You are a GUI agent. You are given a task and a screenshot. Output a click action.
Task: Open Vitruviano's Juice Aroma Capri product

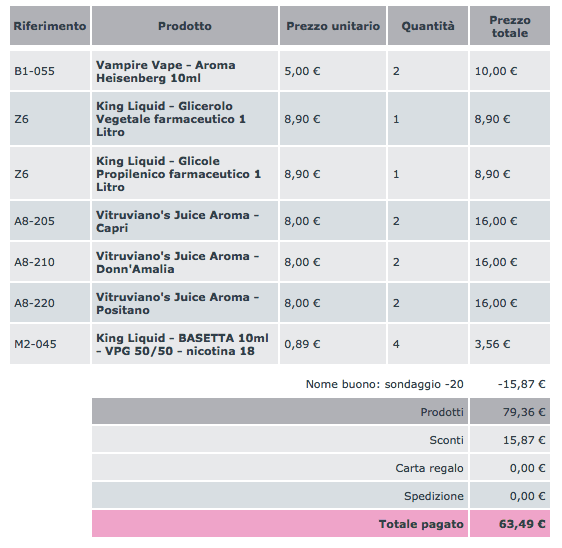(178, 221)
